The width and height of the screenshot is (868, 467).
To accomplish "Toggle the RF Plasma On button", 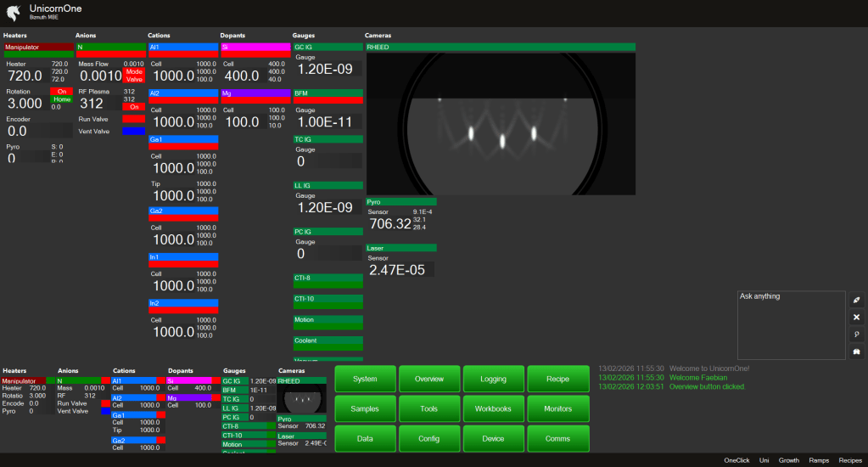I will (133, 107).
